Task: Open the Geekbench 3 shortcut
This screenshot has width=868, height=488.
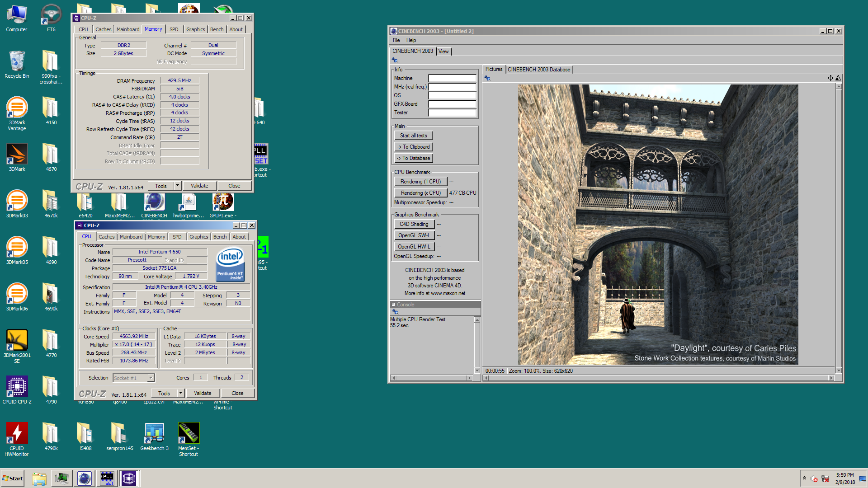Action: point(154,437)
